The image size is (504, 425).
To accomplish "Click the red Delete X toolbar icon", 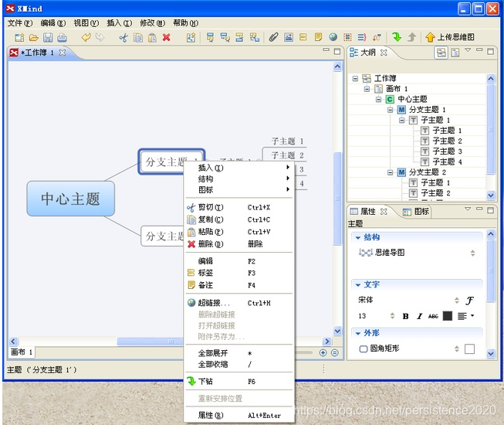I will click(x=166, y=38).
